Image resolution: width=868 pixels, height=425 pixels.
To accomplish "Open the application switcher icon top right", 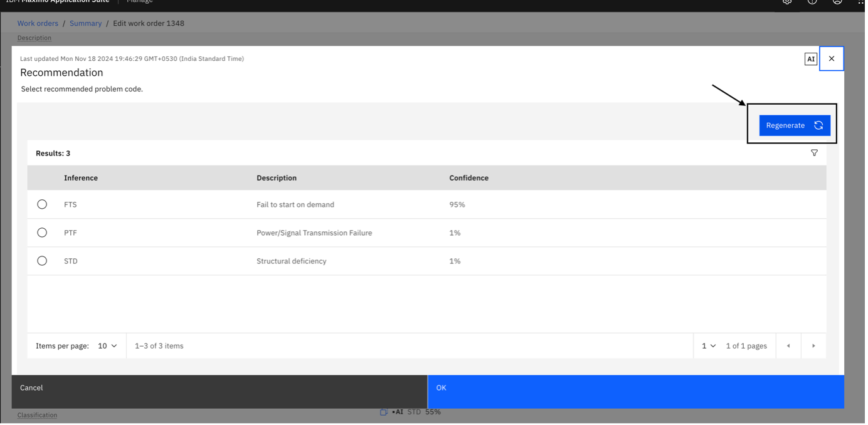I will point(860,3).
